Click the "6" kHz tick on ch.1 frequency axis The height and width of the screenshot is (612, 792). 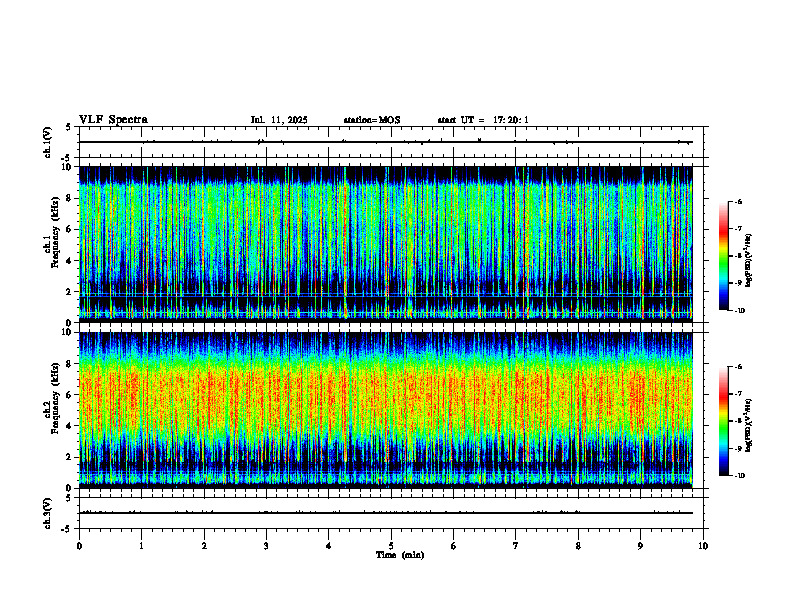[x=71, y=229]
